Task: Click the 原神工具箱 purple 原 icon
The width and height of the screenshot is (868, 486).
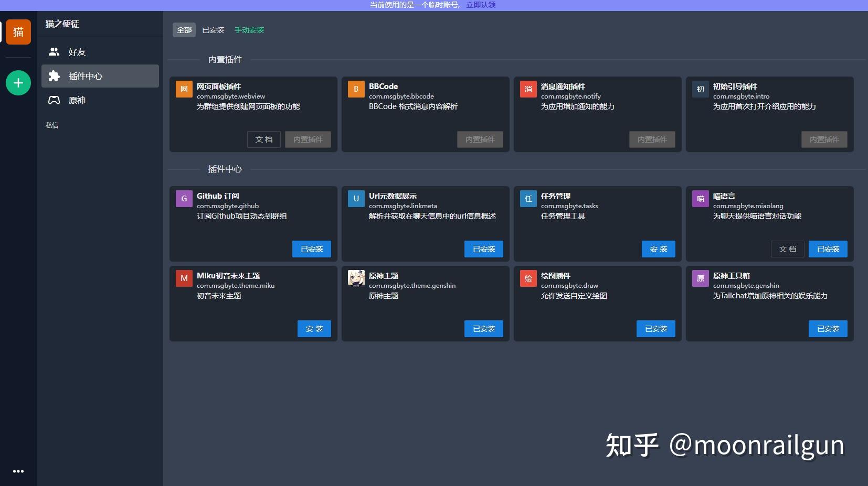Action: click(701, 278)
